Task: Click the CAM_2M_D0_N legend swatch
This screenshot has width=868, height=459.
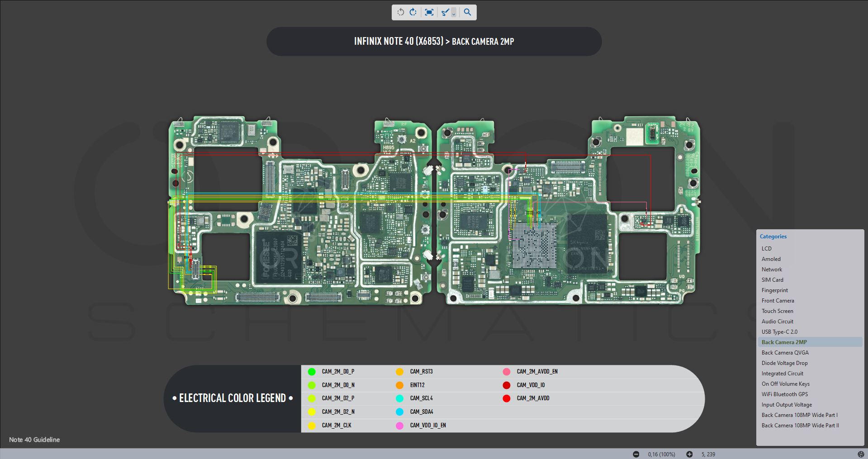Action: click(312, 385)
